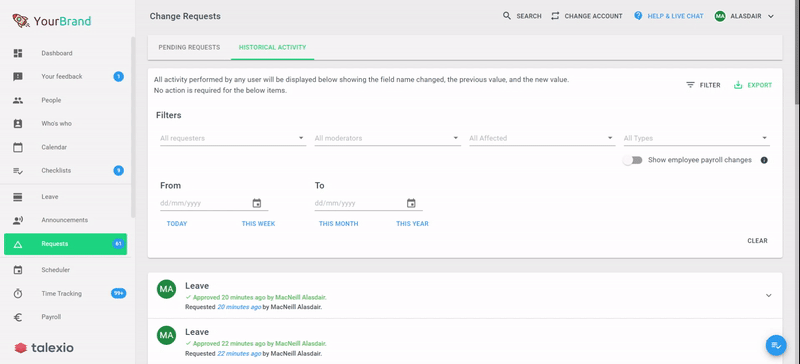
Task: Click the TODAY date shortcut
Action: pos(177,224)
